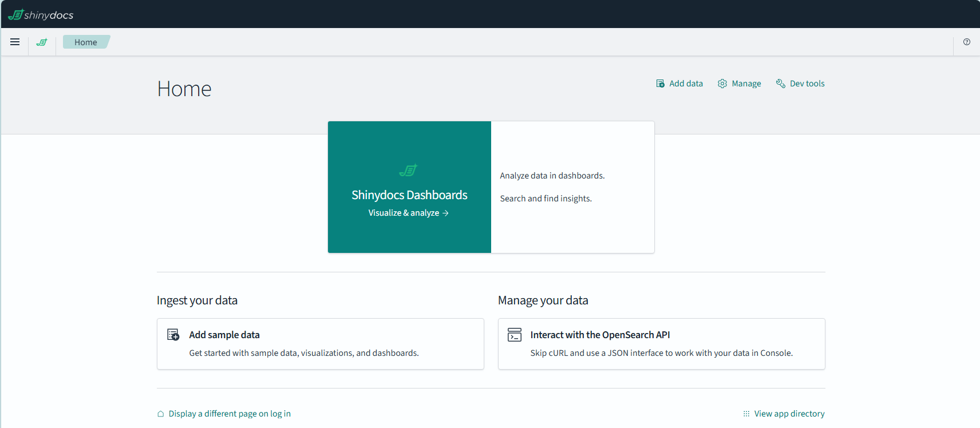Click the small green Shinydocs icon beside menu
980x428 pixels.
pos(42,42)
